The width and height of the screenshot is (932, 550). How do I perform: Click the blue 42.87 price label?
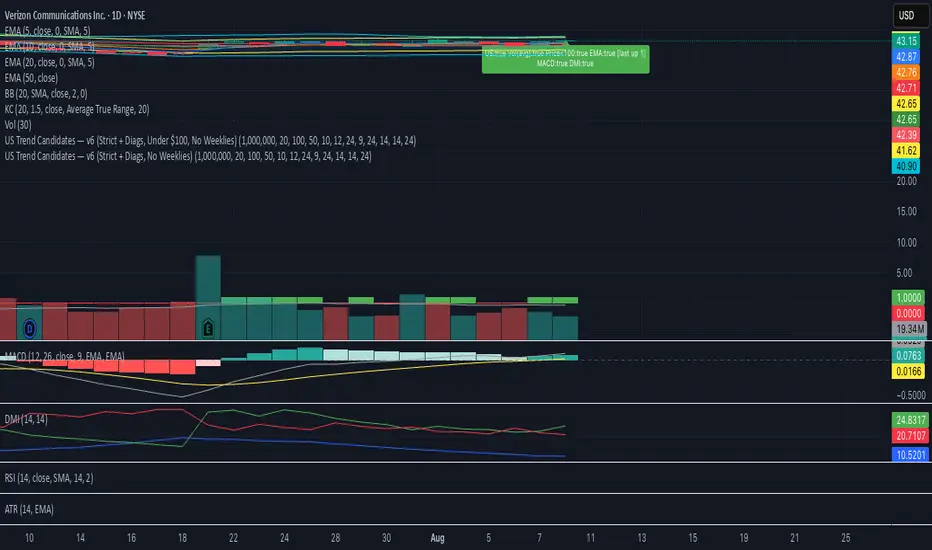(x=906, y=56)
